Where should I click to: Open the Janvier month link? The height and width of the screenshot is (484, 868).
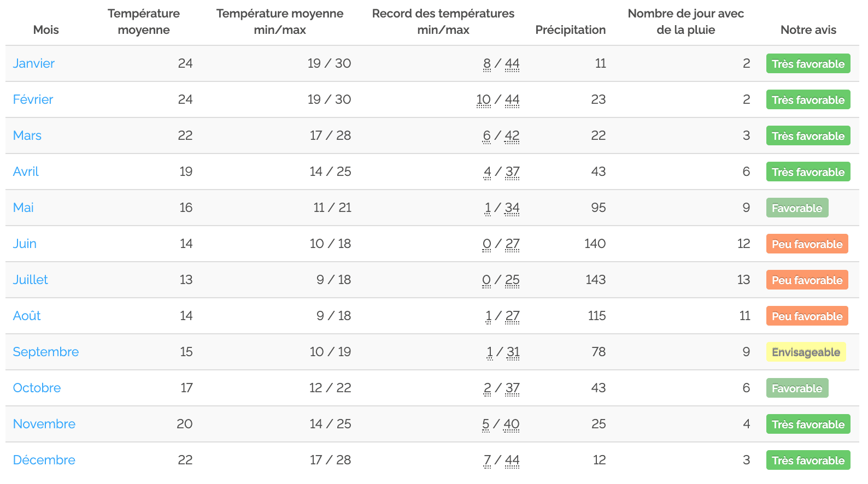click(34, 63)
